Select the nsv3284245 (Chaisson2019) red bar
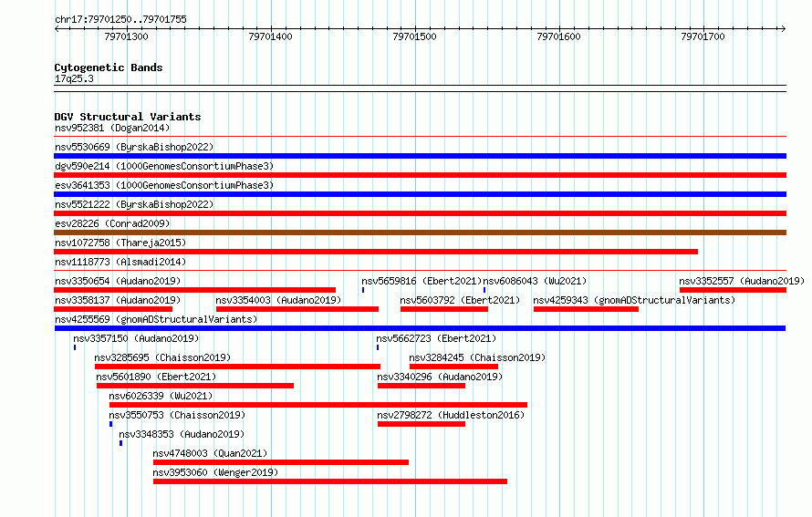812x517 pixels. (x=453, y=367)
